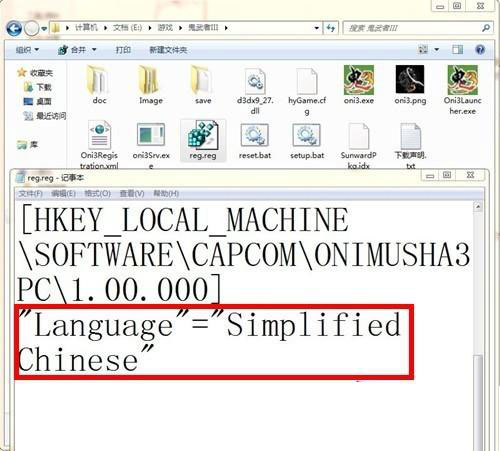This screenshot has width=500, height=451.
Task: Select the oni3Srv.exe file
Action: [x=151, y=145]
